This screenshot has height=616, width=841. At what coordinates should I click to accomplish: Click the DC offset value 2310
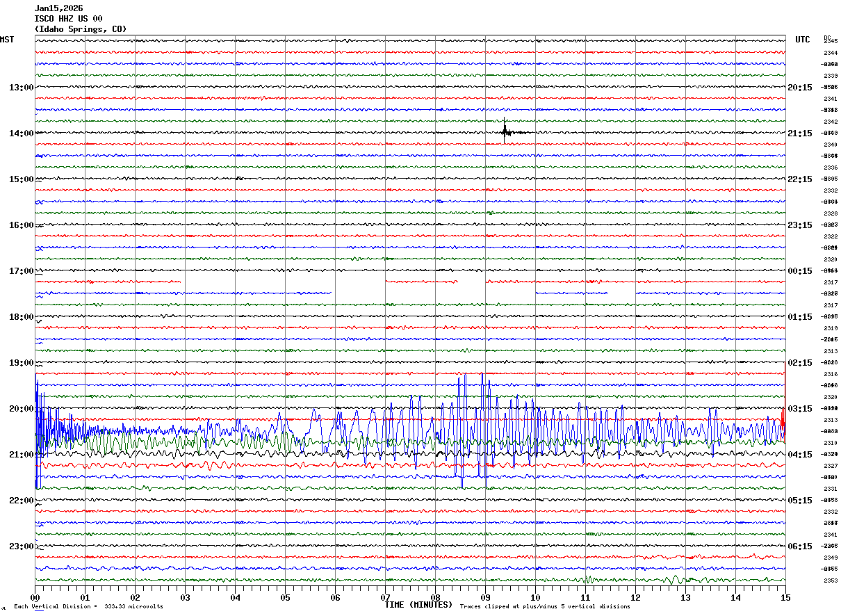coord(830,443)
